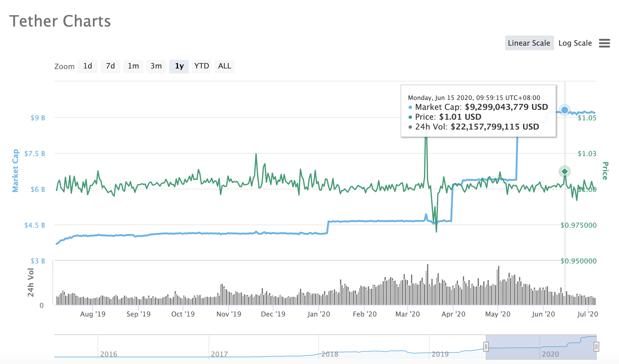
Task: Click the $3 B market cap axis label
Action: point(38,261)
